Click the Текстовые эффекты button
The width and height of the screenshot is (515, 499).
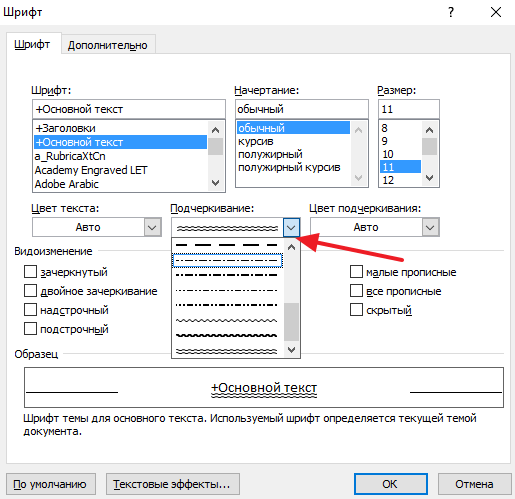173,484
